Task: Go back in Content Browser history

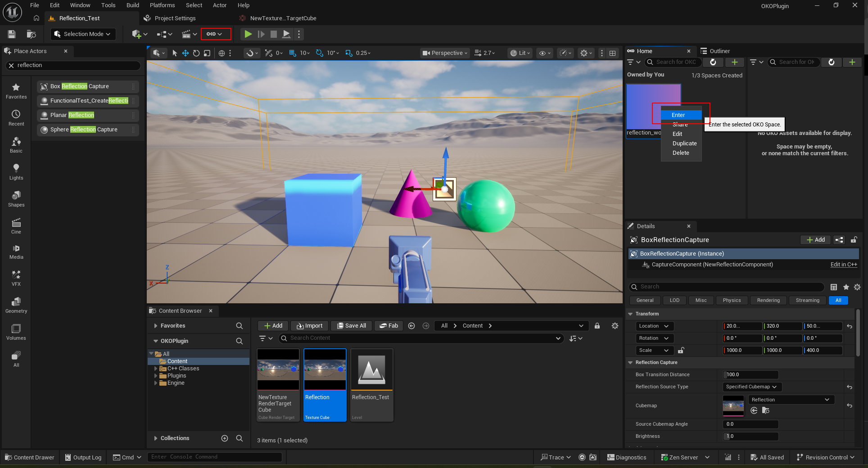Action: pyautogui.click(x=411, y=326)
